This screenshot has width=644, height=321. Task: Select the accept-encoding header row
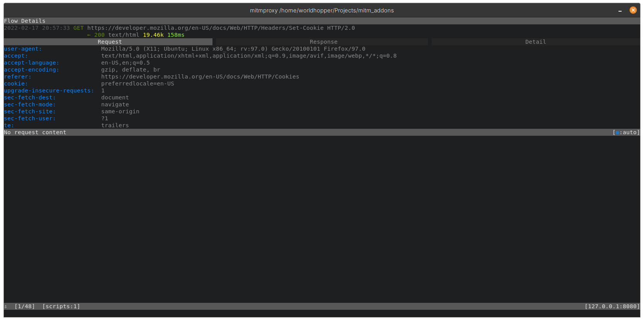click(x=31, y=70)
